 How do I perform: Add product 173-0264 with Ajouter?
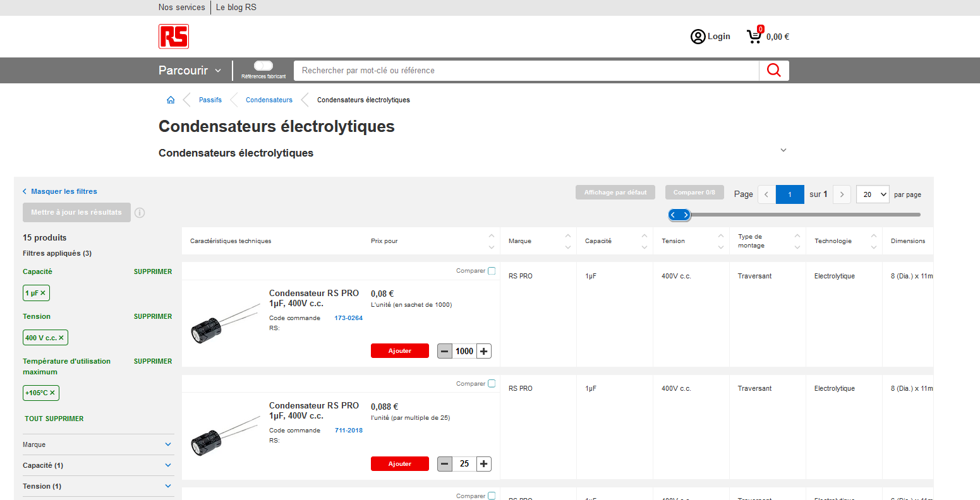pyautogui.click(x=400, y=351)
